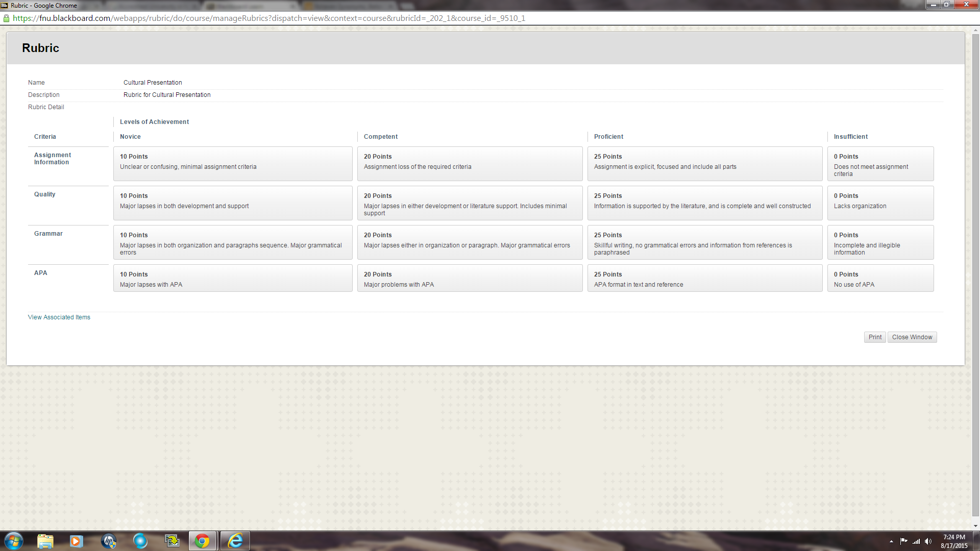
Task: Open Windows Media Player from the taskbar
Action: tap(77, 541)
